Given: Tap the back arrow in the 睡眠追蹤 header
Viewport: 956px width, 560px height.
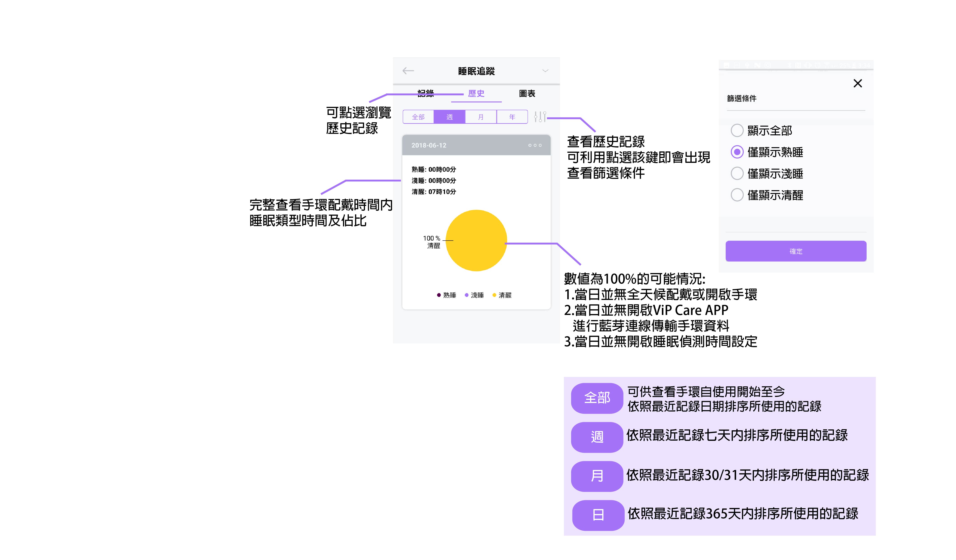Looking at the screenshot, I should (408, 71).
